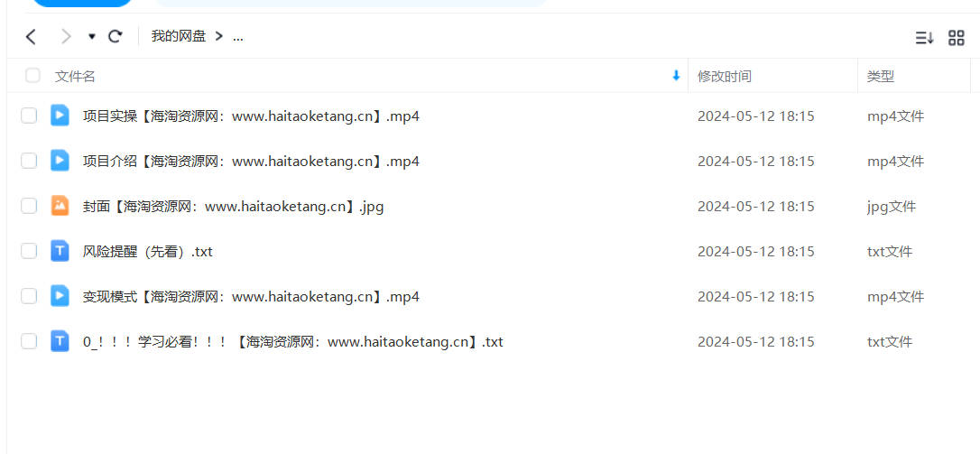Click modified time of 项目实操 row

point(755,116)
